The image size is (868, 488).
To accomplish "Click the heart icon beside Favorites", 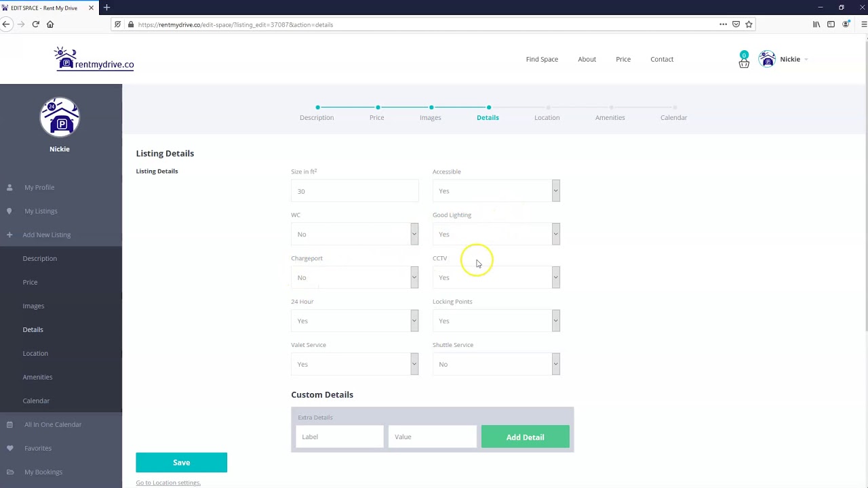I will coord(9,448).
